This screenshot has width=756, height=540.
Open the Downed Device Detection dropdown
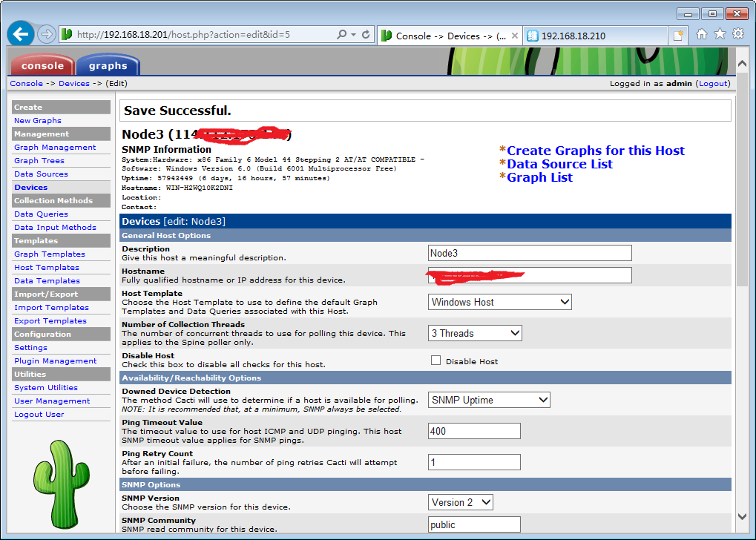click(x=489, y=400)
